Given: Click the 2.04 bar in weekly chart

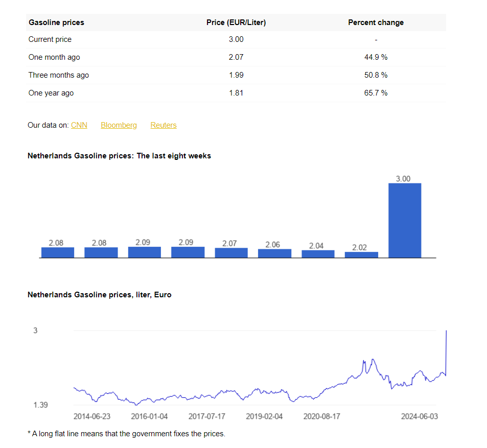Looking at the screenshot, I should point(318,254).
